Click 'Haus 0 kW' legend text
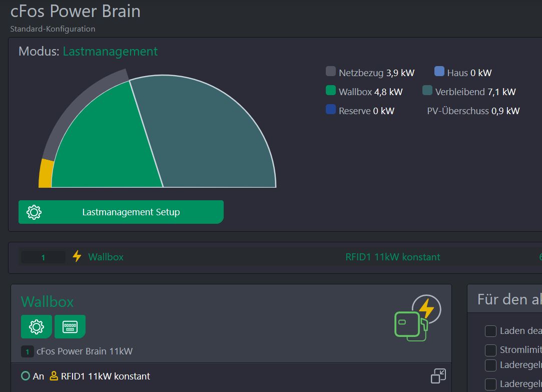This screenshot has width=542, height=392. pyautogui.click(x=469, y=73)
